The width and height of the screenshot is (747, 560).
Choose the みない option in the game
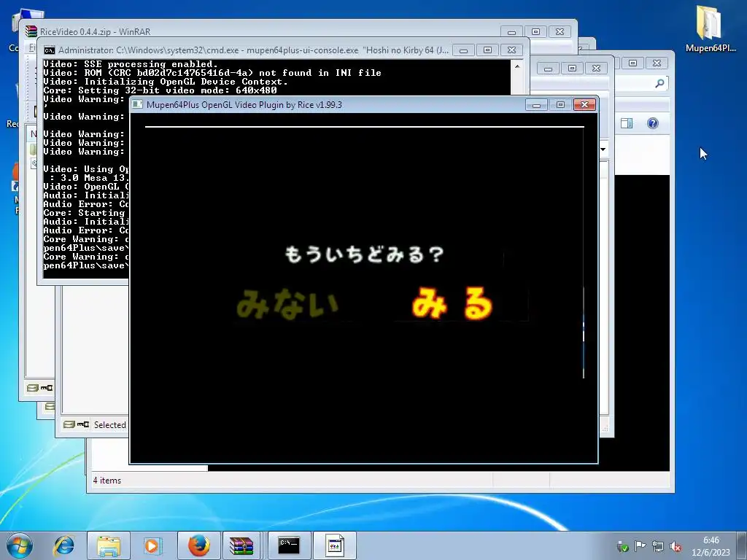(x=287, y=303)
